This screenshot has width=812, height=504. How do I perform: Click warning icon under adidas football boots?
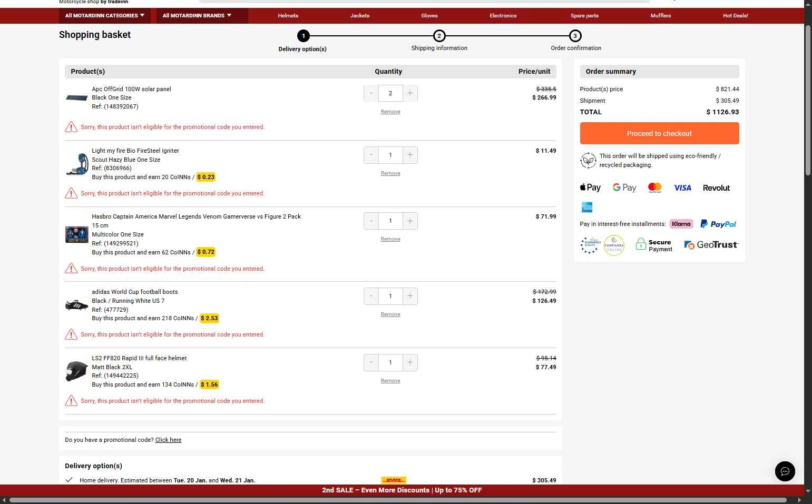(71, 334)
